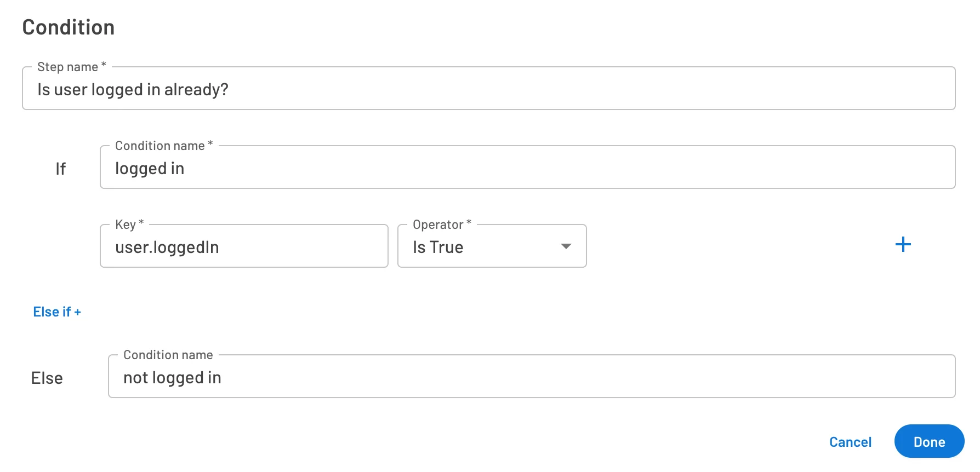Screen dimensions: 980x472
Task: Click the If label beside the condition
Action: [x=61, y=168]
